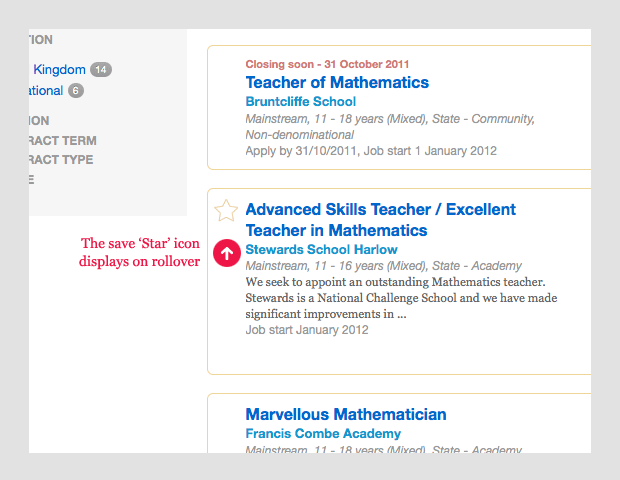Viewport: 620px width, 480px height.
Task: Expand the Contract Term filter heading
Action: click(x=63, y=141)
